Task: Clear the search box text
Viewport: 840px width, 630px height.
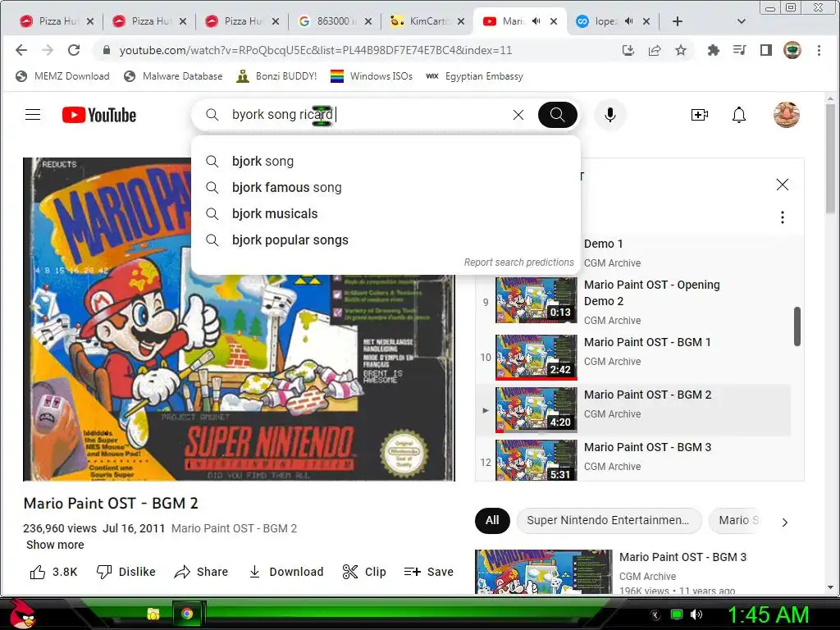Action: point(518,115)
